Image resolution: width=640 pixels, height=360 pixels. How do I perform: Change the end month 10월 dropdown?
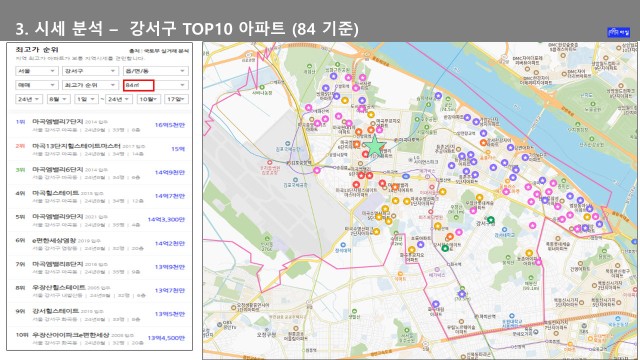[148, 99]
